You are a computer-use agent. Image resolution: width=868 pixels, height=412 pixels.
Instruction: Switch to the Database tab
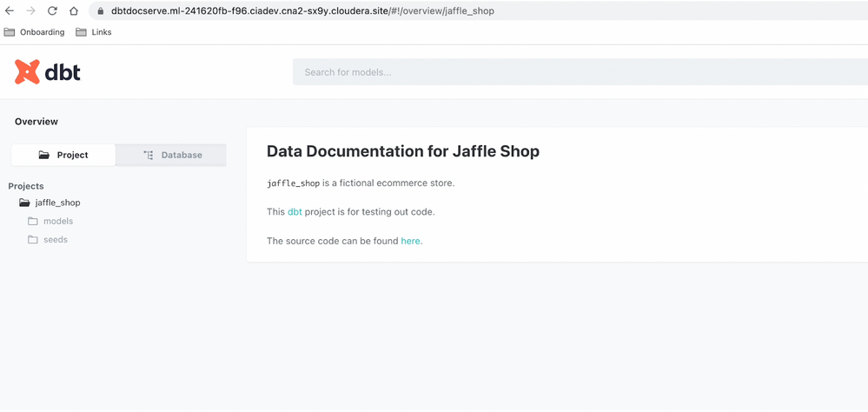pos(171,155)
